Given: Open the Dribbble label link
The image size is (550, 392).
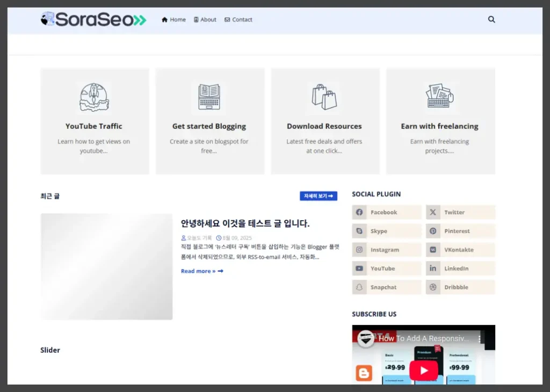Looking at the screenshot, I should (x=456, y=287).
